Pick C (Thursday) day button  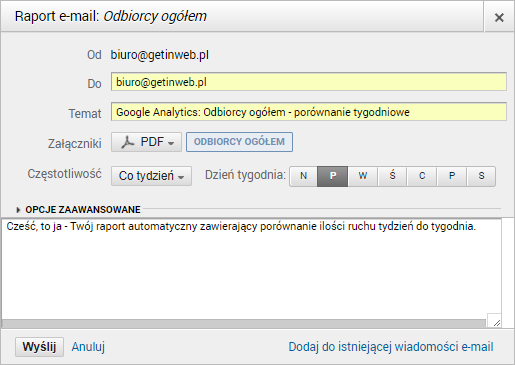click(x=422, y=176)
